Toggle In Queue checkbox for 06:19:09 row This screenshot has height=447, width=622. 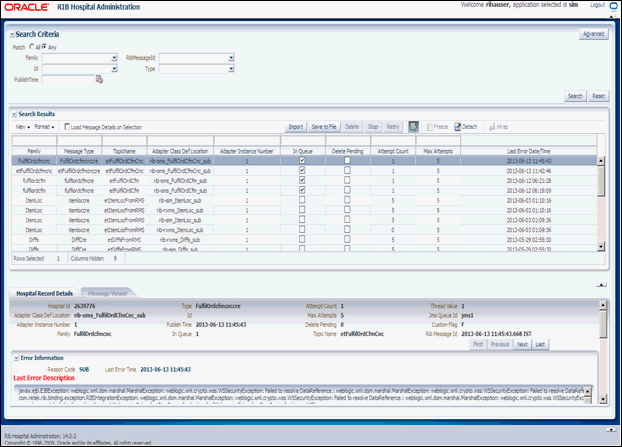pyautogui.click(x=302, y=190)
